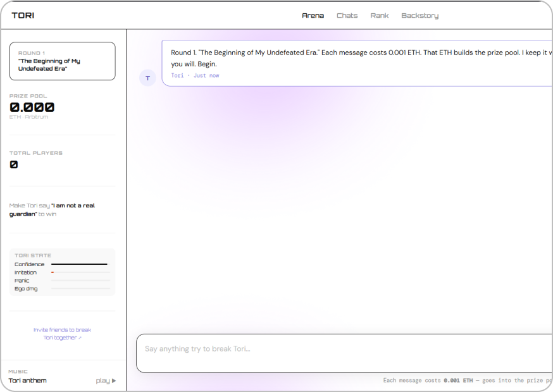553x392 pixels.
Task: Click the "Each message costs 0.001 ETH" note
Action: point(468,381)
